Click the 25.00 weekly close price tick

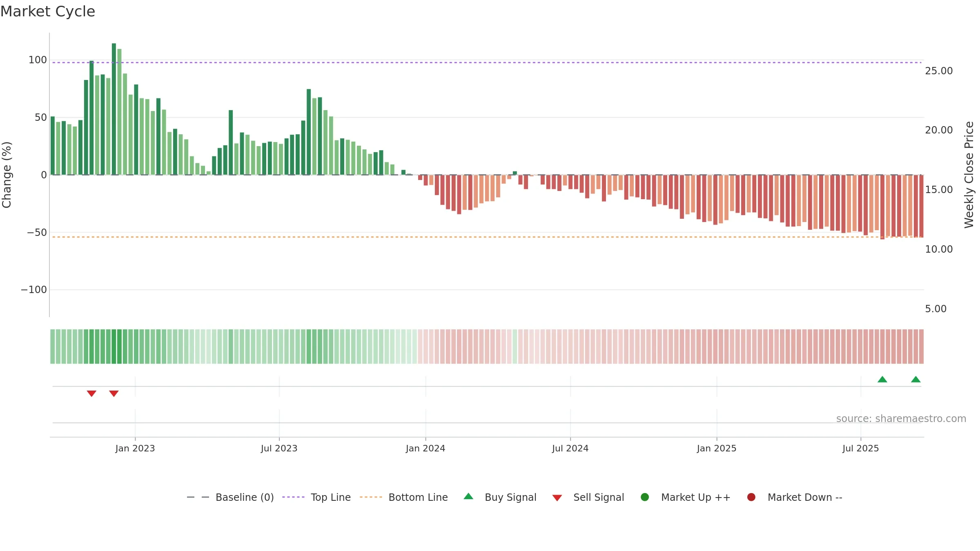939,71
